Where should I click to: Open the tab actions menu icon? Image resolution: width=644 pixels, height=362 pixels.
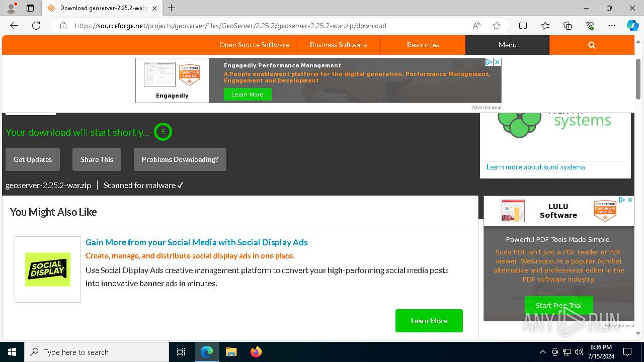[x=30, y=8]
